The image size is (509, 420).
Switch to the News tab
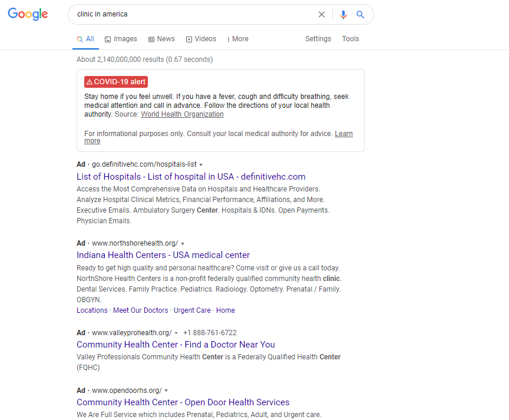pos(161,39)
